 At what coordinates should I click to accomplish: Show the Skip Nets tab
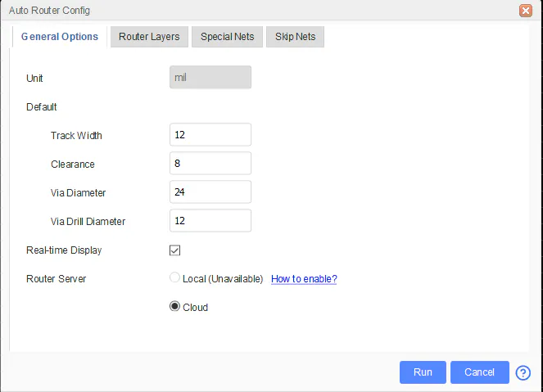pyautogui.click(x=296, y=37)
